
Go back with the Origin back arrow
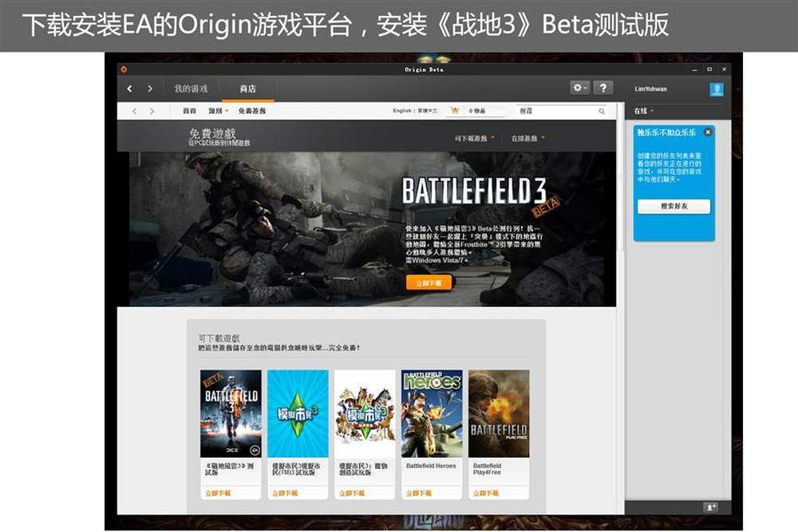(130, 89)
